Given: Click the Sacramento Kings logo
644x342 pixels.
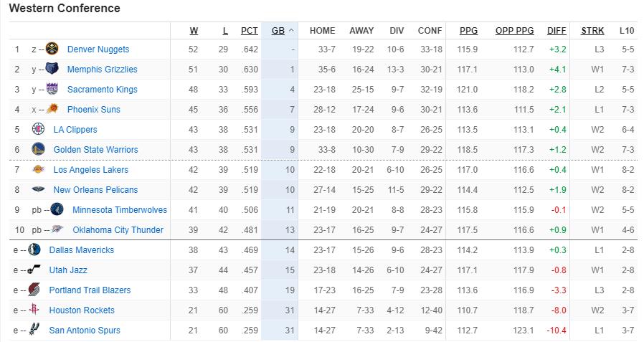Looking at the screenshot, I should [x=52, y=89].
